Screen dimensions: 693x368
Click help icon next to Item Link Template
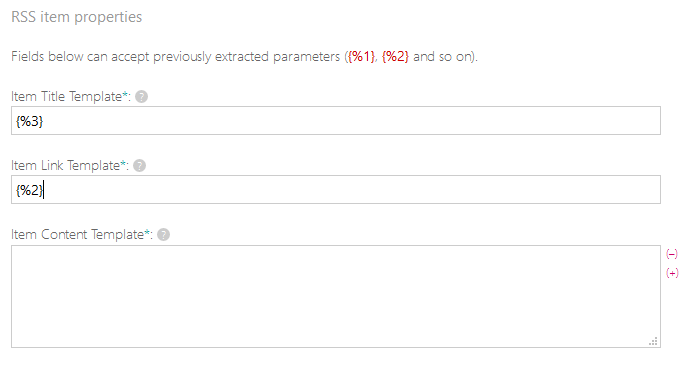(139, 166)
